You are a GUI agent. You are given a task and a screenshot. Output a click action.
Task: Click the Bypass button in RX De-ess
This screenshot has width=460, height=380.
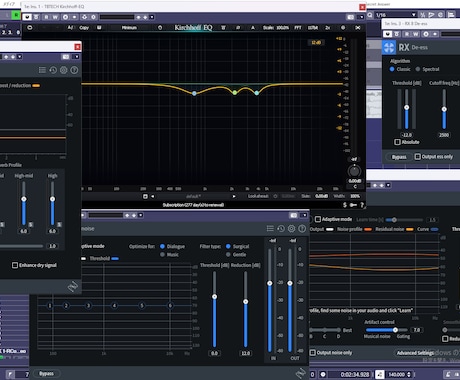[399, 157]
